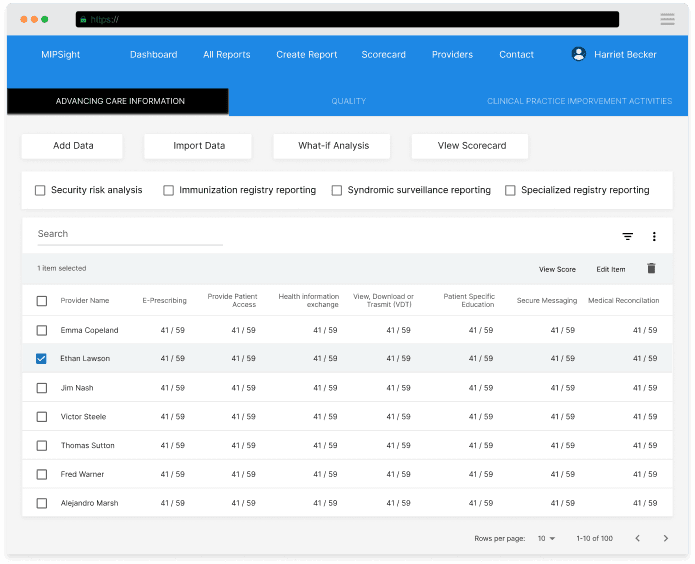Click Provide Patient Access column header
This screenshot has height=564, width=695.
pos(232,300)
